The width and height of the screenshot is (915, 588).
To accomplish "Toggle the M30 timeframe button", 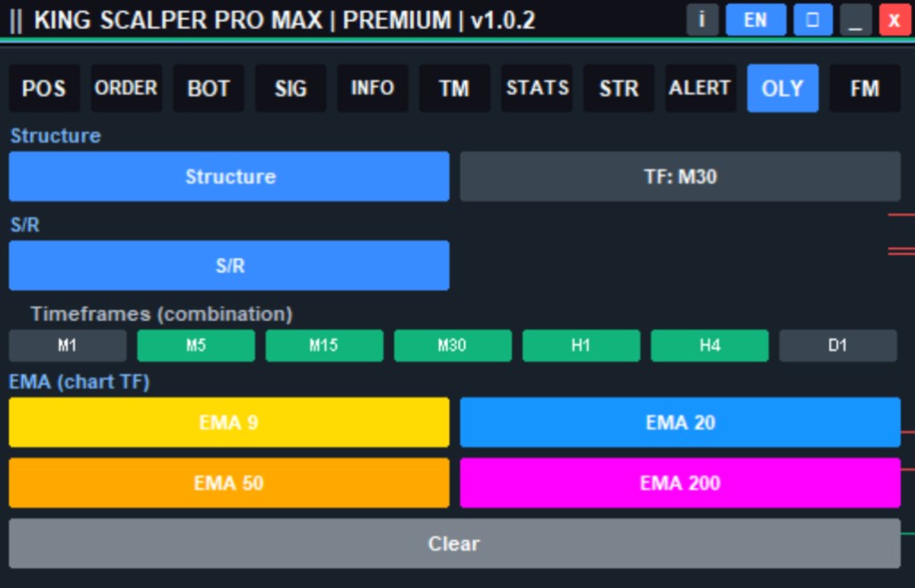I will click(x=453, y=345).
